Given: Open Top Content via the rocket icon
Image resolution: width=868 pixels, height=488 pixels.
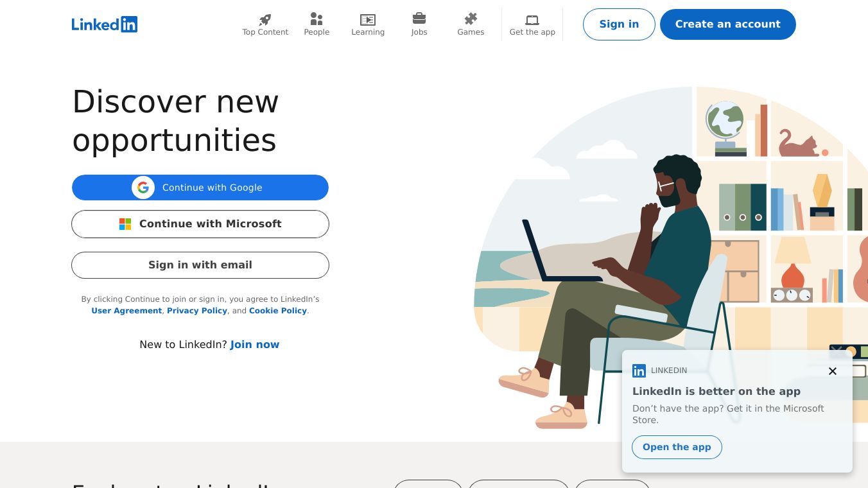Looking at the screenshot, I should pos(265,20).
